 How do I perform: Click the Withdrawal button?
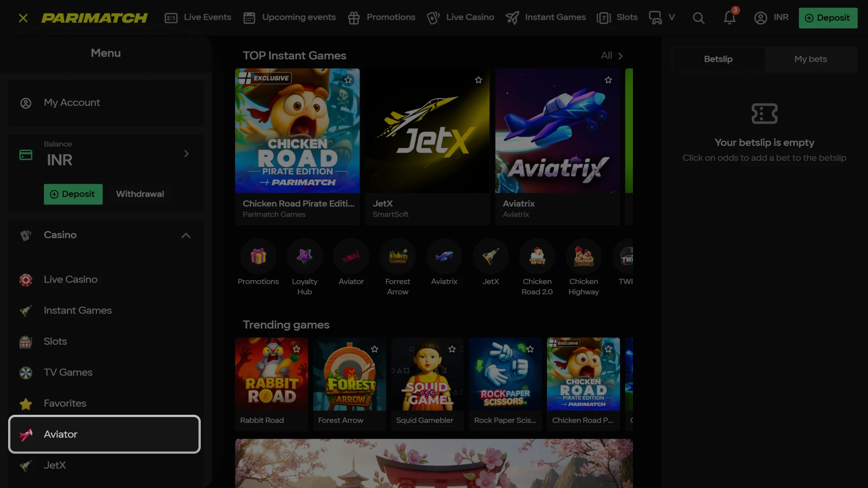click(x=140, y=194)
